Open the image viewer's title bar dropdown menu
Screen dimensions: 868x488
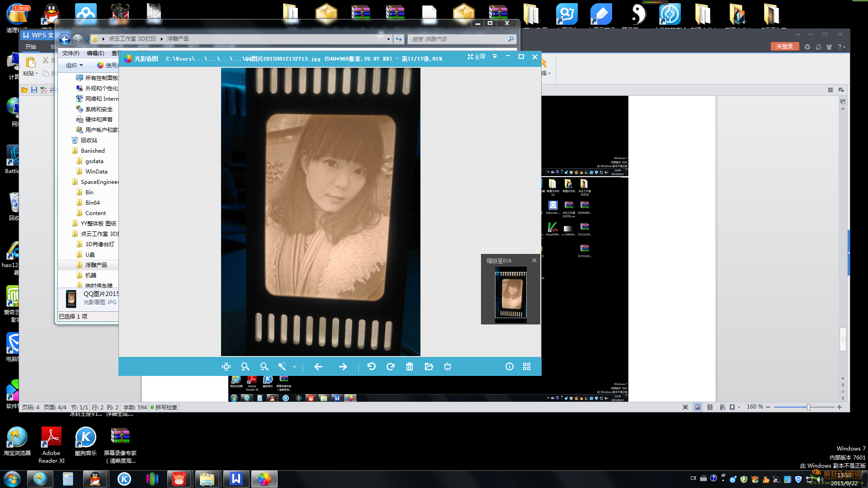[x=495, y=57]
